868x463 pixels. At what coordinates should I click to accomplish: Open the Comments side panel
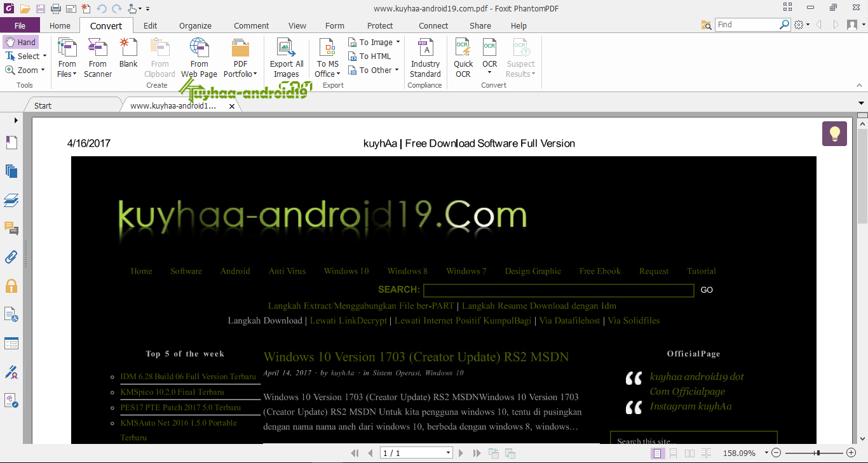[x=11, y=229]
